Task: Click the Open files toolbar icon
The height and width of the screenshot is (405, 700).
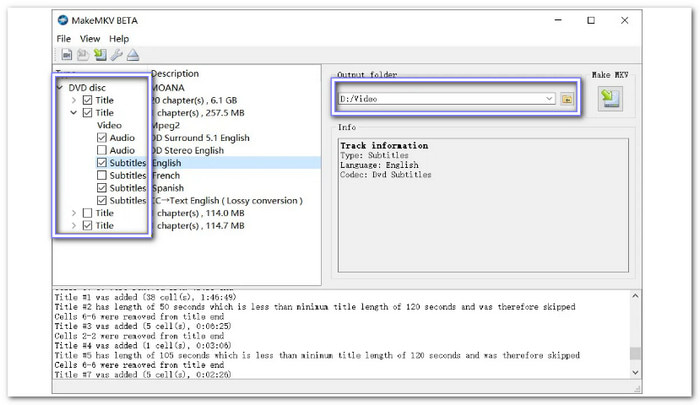Action: (66, 55)
